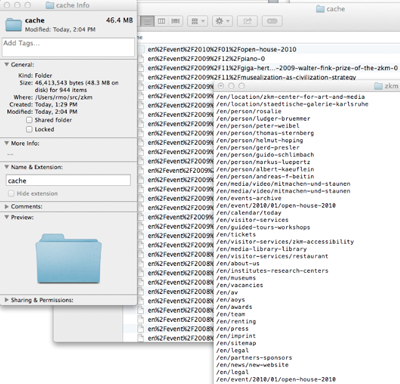Viewport: 400px width, 384px height.
Task: Click line /en/person/andreas-f-beitin
Action: pos(265,177)
